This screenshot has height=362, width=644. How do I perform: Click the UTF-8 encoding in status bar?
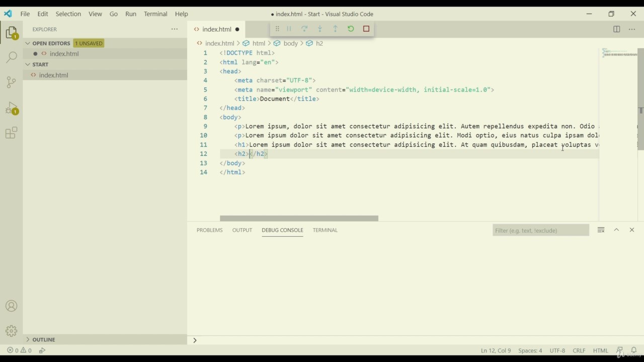pos(557,350)
